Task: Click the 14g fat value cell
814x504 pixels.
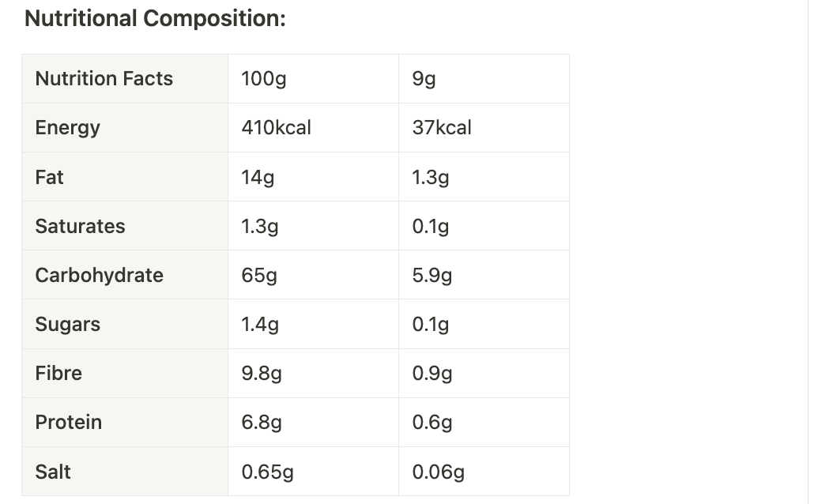Action: coord(313,177)
